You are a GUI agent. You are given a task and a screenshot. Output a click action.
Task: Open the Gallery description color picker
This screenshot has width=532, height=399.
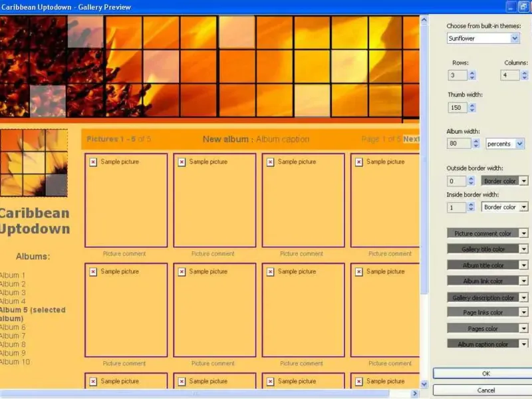487,297
